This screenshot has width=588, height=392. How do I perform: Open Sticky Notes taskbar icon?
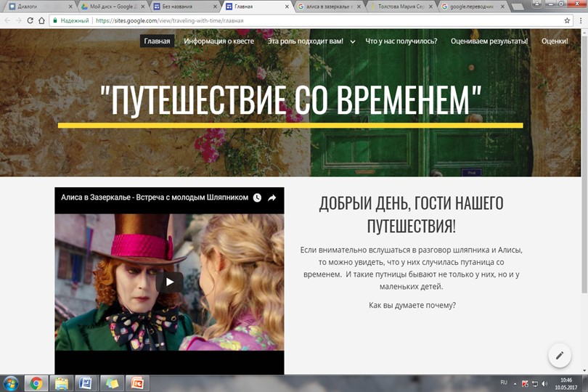pyautogui.click(x=112, y=384)
